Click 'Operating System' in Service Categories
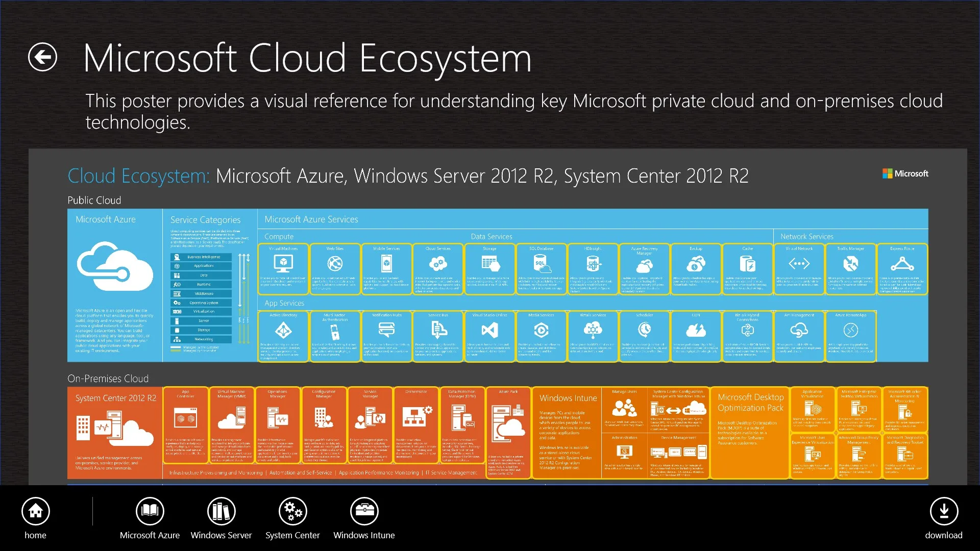Image resolution: width=980 pixels, height=551 pixels. pos(201,303)
